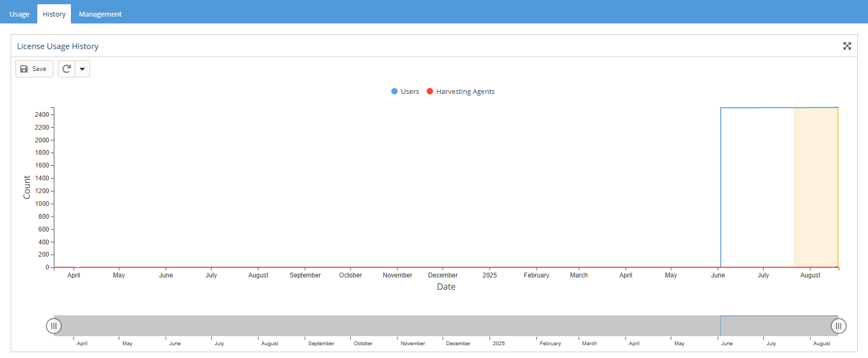Click November on the range selector axis
Screen dimensions: 868x358
click(413, 344)
